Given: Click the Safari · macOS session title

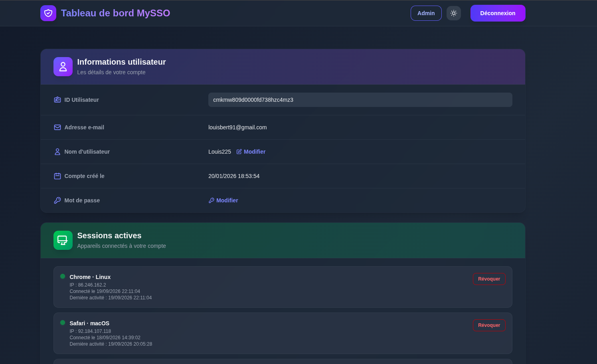Looking at the screenshot, I should [x=89, y=323].
